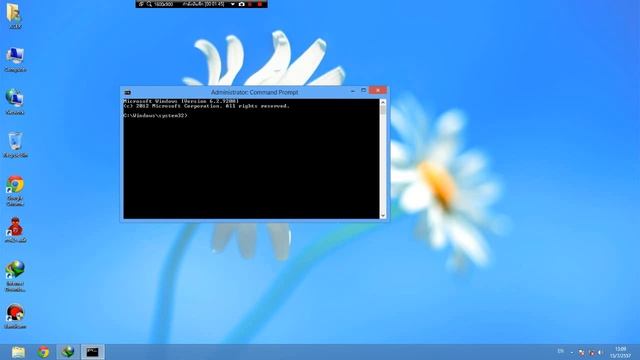Viewport: 640px width, 360px height.
Task: Select the red-cap shortcut at the bottom of desktop
Action: [15, 317]
